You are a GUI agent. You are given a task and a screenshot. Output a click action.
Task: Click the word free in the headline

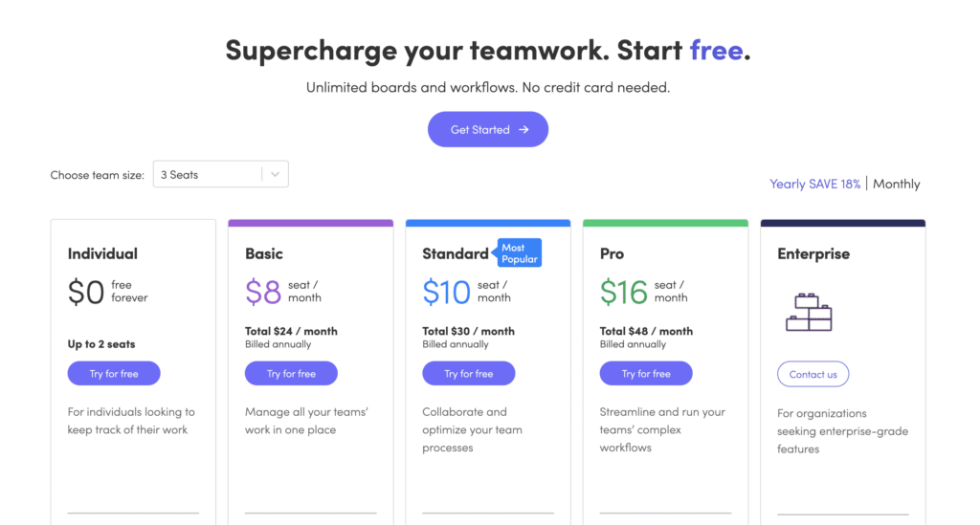(x=716, y=50)
